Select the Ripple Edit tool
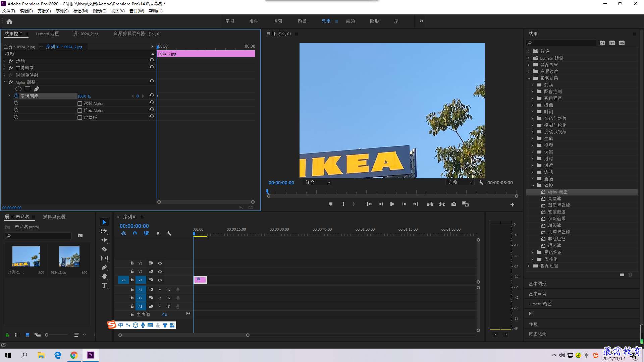 pyautogui.click(x=104, y=240)
